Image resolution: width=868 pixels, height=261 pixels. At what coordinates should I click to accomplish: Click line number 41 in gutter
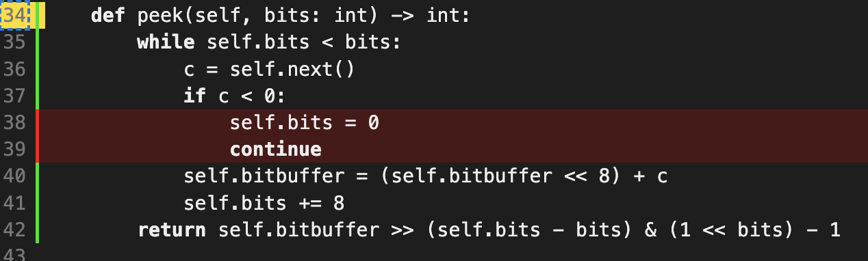pos(15,203)
